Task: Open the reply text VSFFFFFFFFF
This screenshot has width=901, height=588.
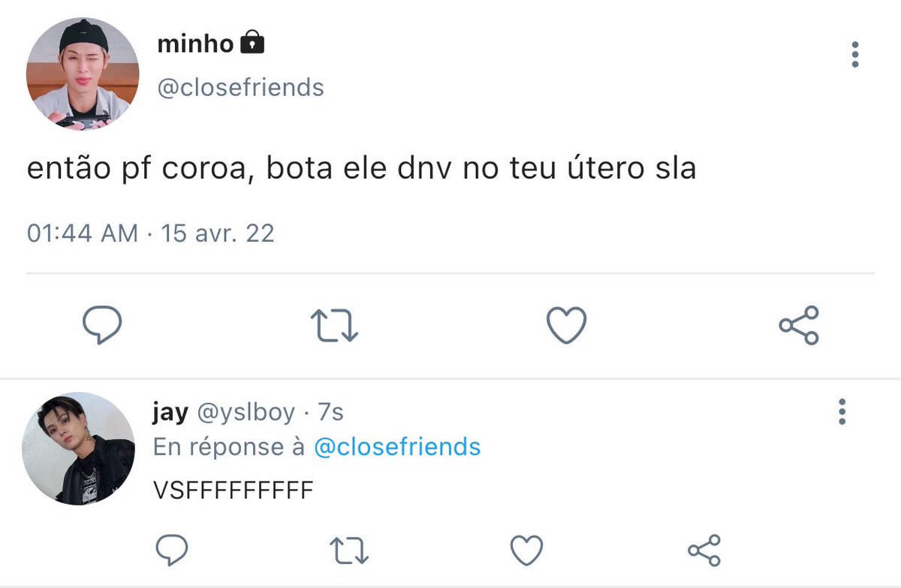Action: [x=233, y=490]
